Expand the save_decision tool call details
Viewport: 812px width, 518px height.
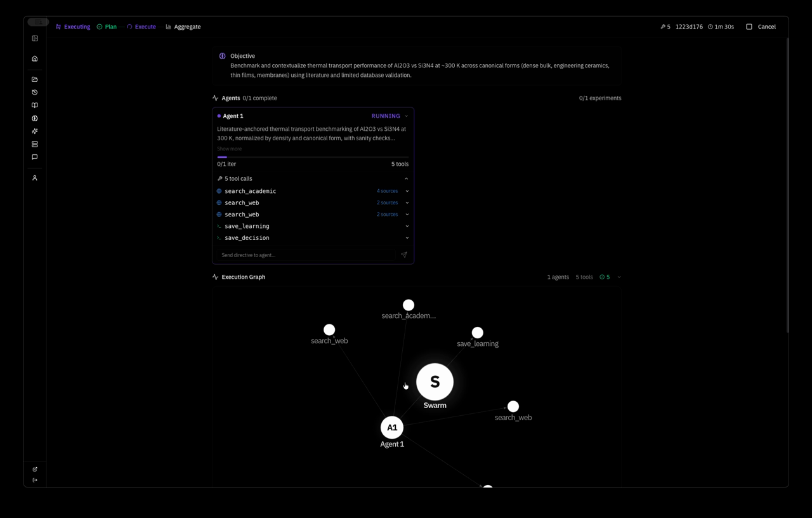(x=407, y=238)
